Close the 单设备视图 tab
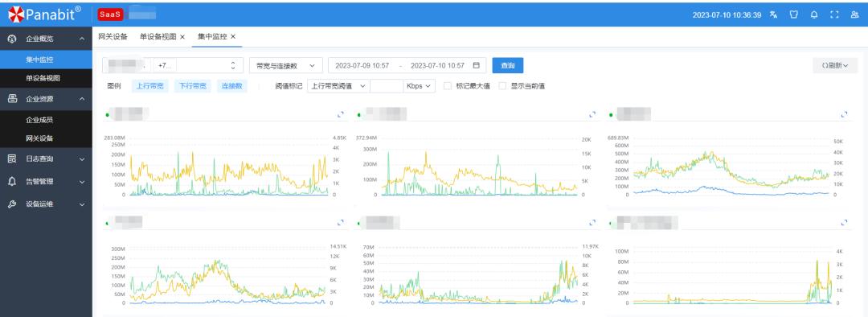 point(182,36)
